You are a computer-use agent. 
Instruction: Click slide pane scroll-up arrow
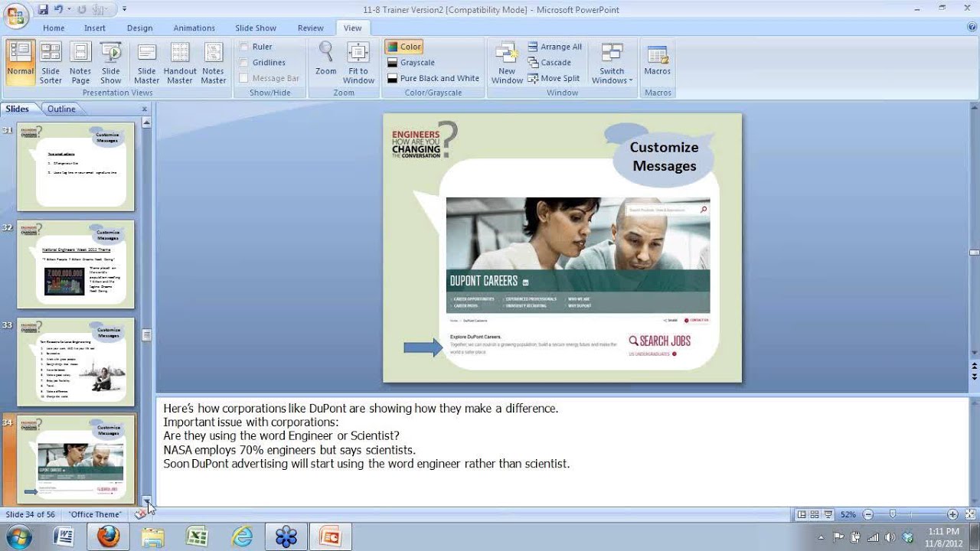[146, 122]
